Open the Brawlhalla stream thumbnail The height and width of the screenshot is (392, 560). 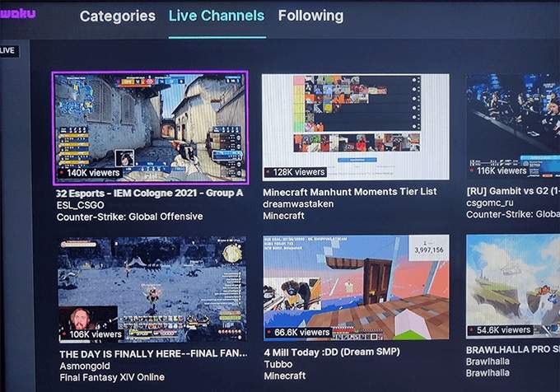[513, 286]
